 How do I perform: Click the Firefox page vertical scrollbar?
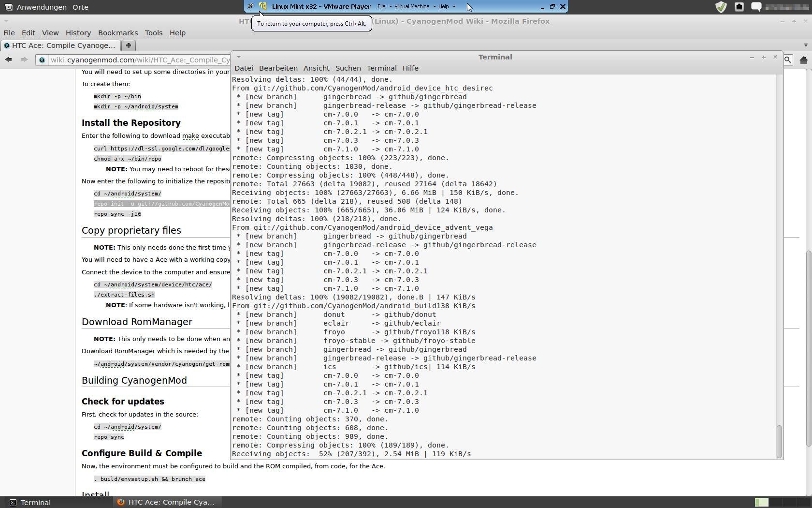click(808, 347)
